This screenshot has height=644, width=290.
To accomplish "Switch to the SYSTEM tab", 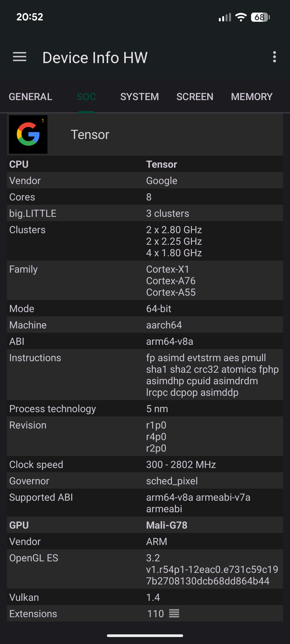I will point(139,97).
